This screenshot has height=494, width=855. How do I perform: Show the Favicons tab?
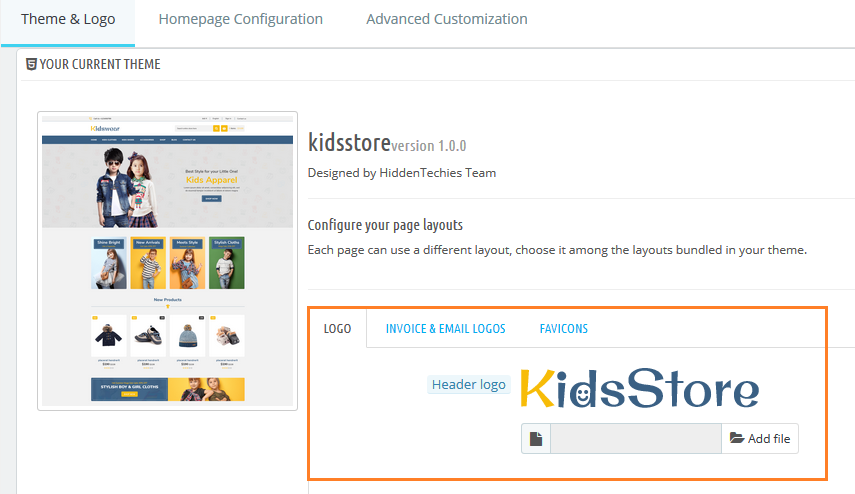point(563,328)
